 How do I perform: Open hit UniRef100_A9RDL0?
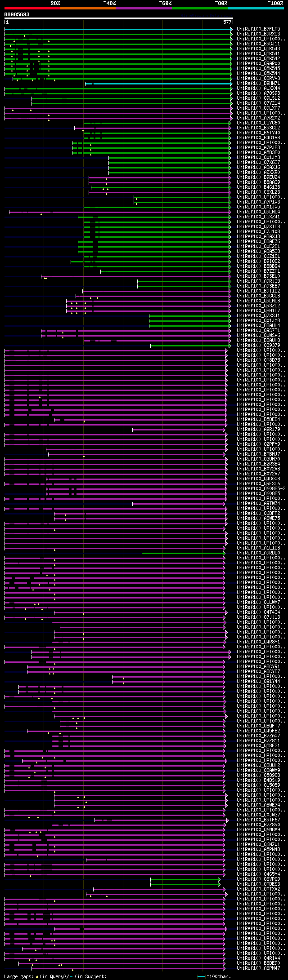pos(258,553)
